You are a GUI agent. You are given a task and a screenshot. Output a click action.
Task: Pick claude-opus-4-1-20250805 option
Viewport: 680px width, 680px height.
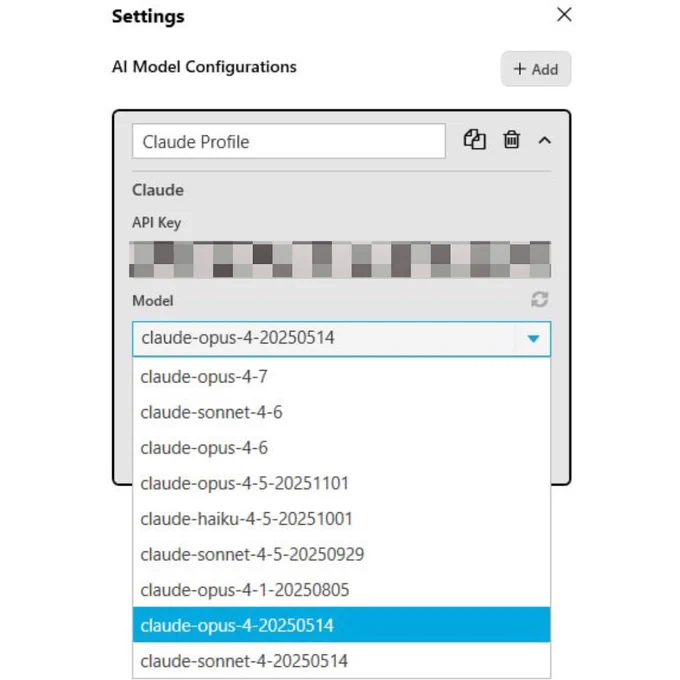click(x=341, y=590)
